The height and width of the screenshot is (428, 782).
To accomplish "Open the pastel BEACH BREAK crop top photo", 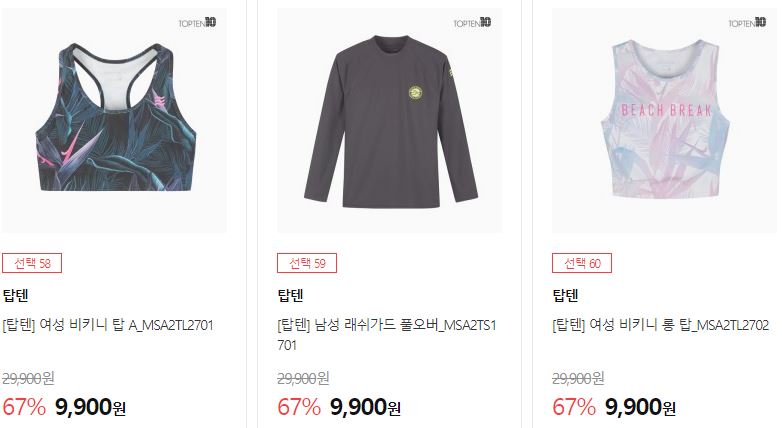I will click(x=664, y=120).
